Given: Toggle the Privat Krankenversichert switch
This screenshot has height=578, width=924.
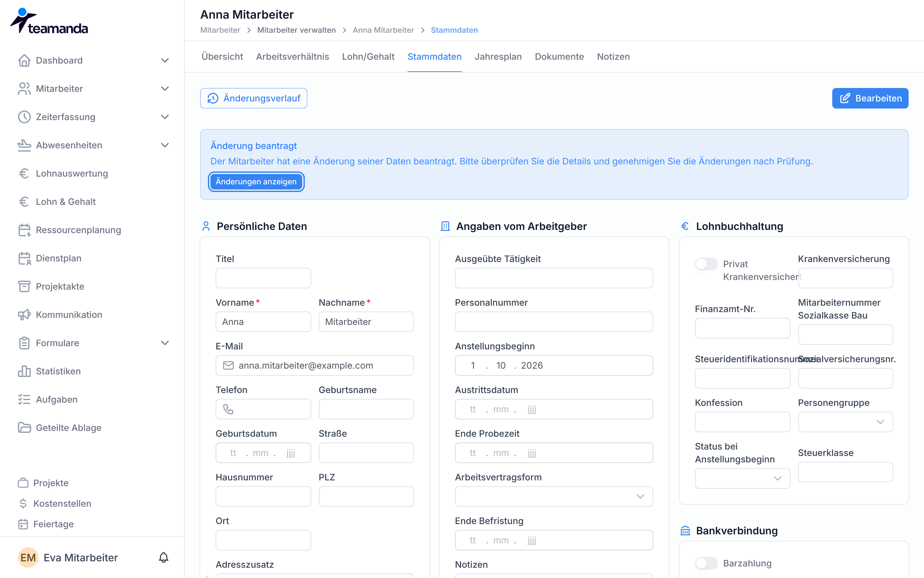Looking at the screenshot, I should tap(706, 264).
